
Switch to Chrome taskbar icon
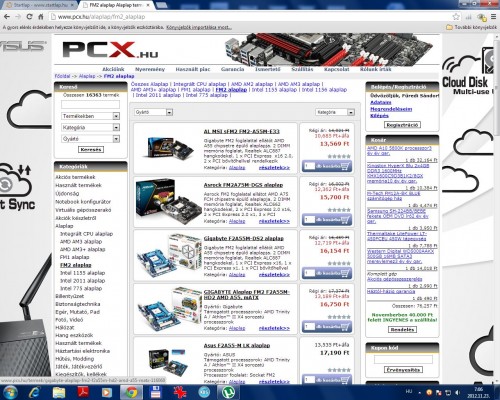131,392
